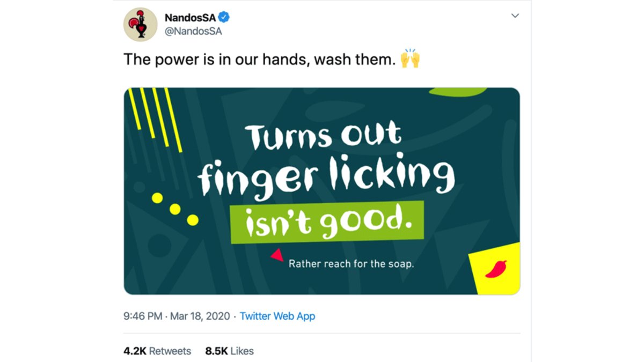Screen dimensions: 644x362
Task: Select the tweet text about washing hands
Action: coord(263,59)
